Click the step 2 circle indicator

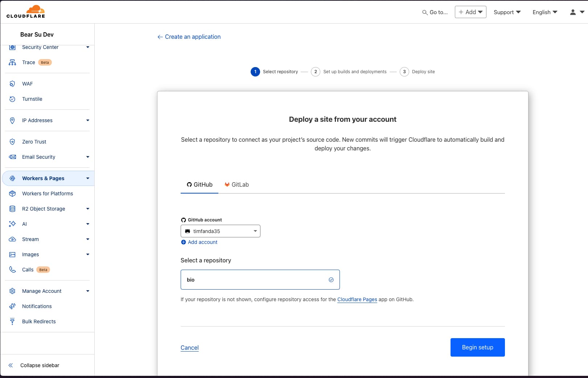316,72
